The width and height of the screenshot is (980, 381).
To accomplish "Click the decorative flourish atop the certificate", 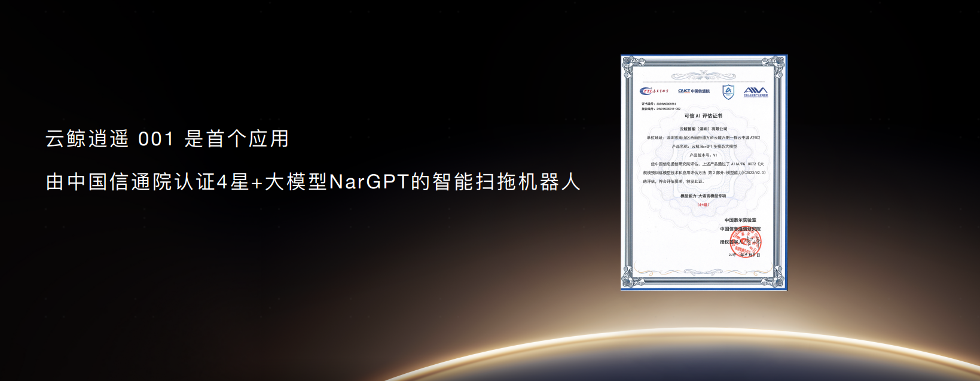I will coord(703,76).
